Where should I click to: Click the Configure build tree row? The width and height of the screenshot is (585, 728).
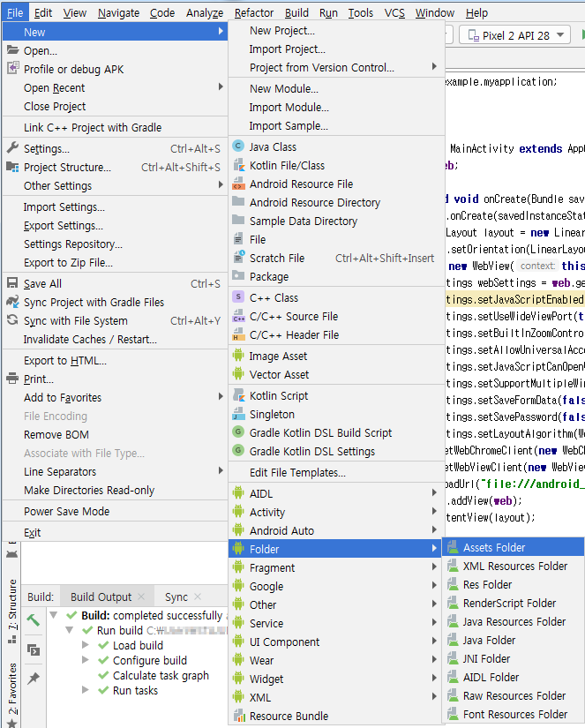(x=149, y=660)
